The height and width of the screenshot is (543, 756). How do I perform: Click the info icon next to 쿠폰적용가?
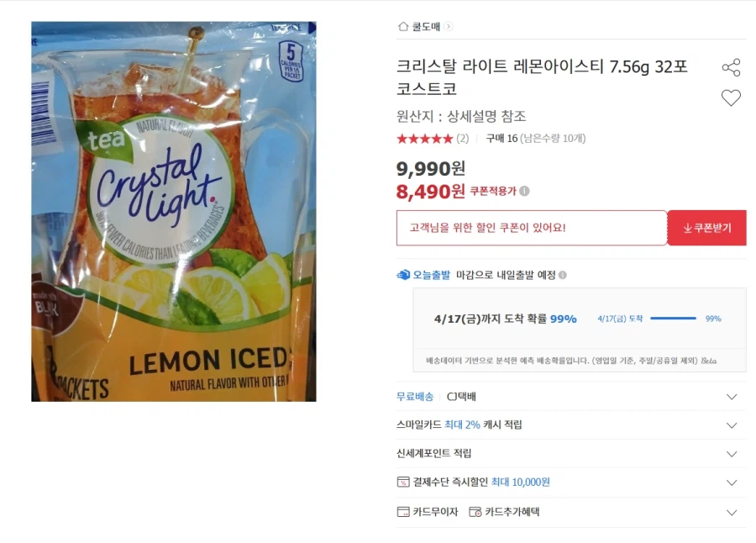coord(524,191)
